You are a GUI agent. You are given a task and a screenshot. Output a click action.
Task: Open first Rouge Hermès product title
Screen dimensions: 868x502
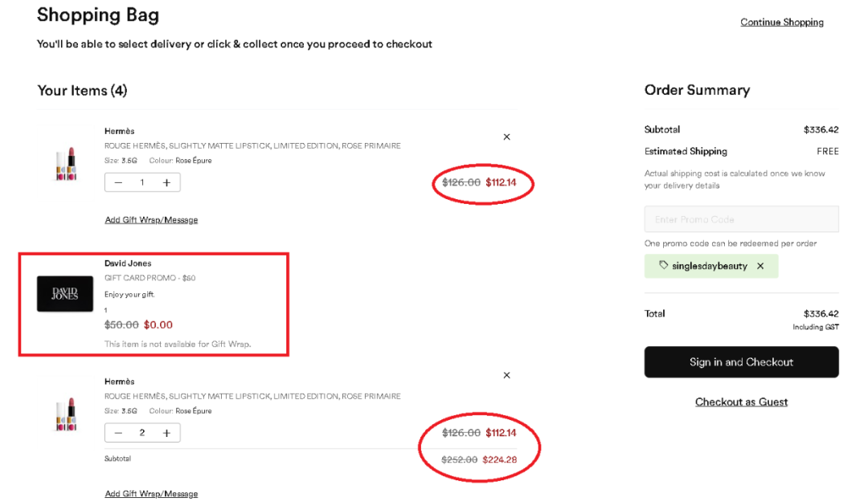coord(252,146)
